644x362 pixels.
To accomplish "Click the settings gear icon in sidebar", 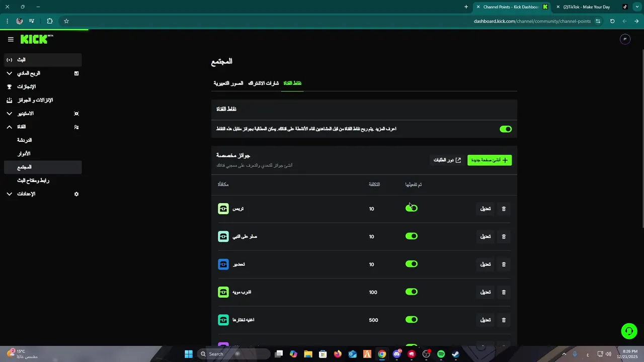I will 76,194.
